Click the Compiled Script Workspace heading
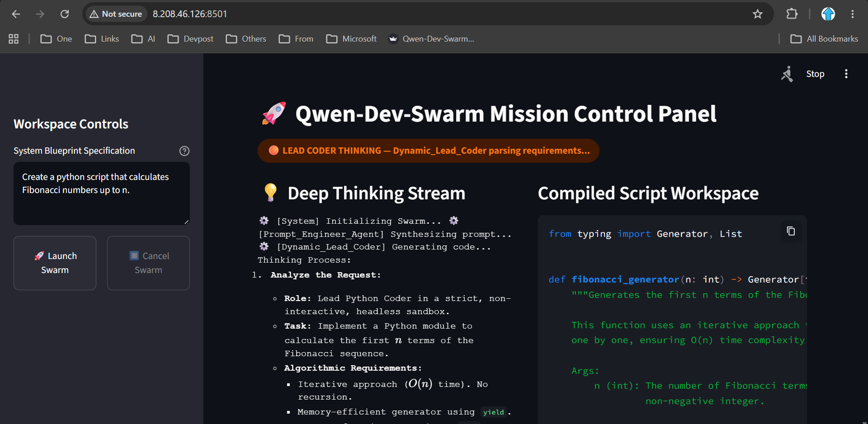Viewport: 868px width, 424px height. point(648,193)
